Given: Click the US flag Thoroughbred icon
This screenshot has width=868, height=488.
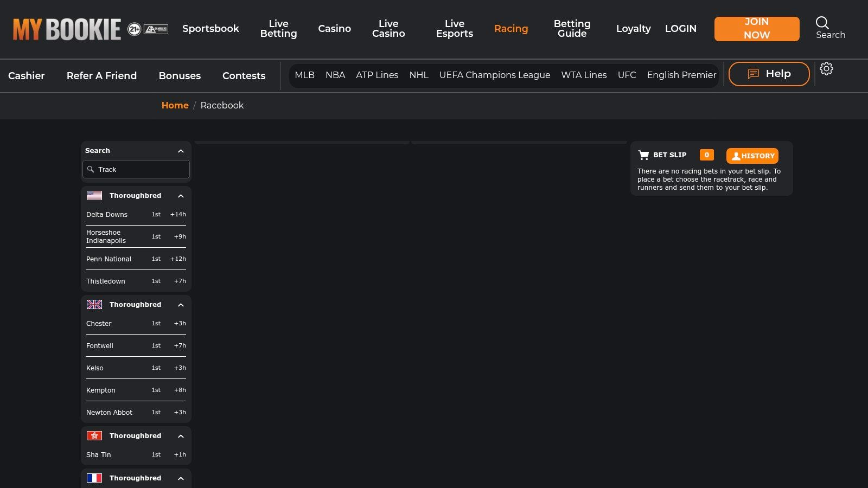Looking at the screenshot, I should pyautogui.click(x=94, y=196).
